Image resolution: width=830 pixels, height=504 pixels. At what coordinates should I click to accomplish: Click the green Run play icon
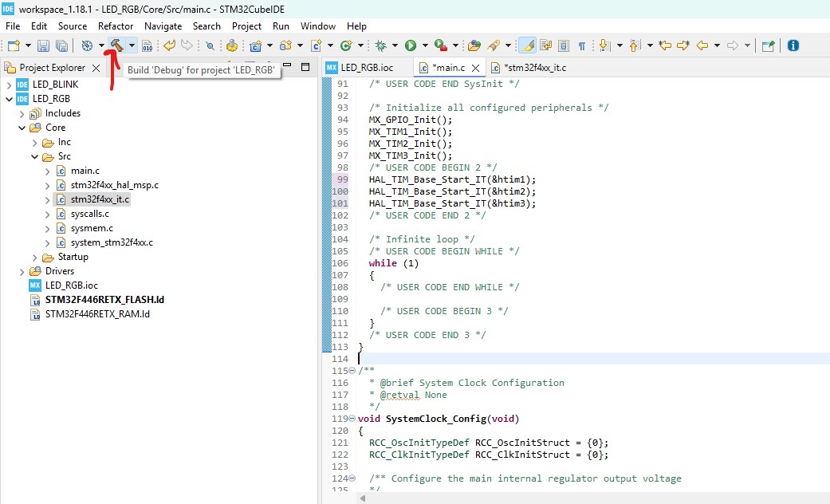point(411,45)
